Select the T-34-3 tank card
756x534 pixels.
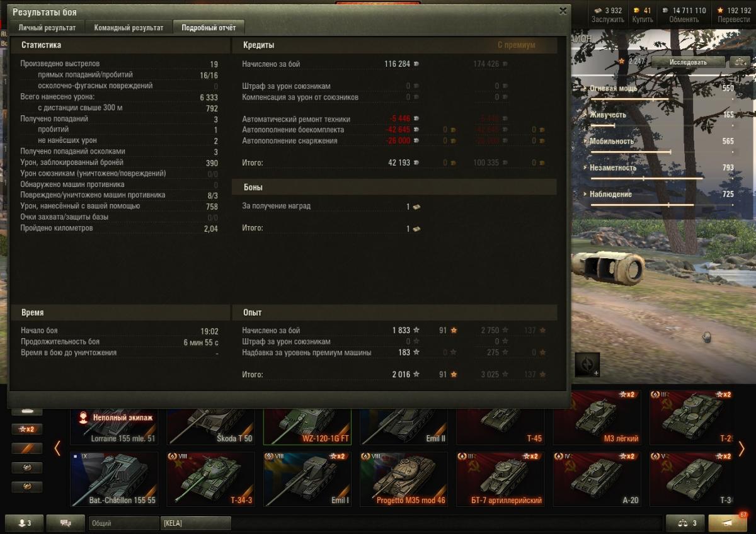(210, 479)
